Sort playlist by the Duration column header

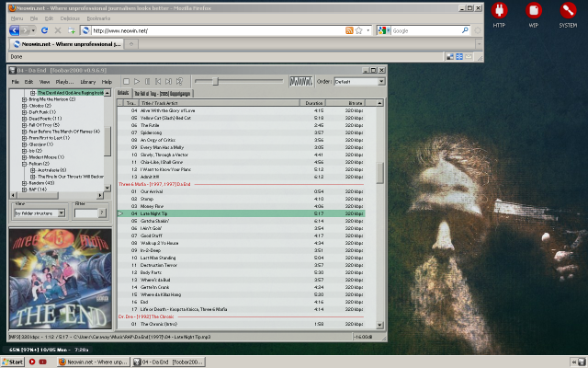point(312,103)
